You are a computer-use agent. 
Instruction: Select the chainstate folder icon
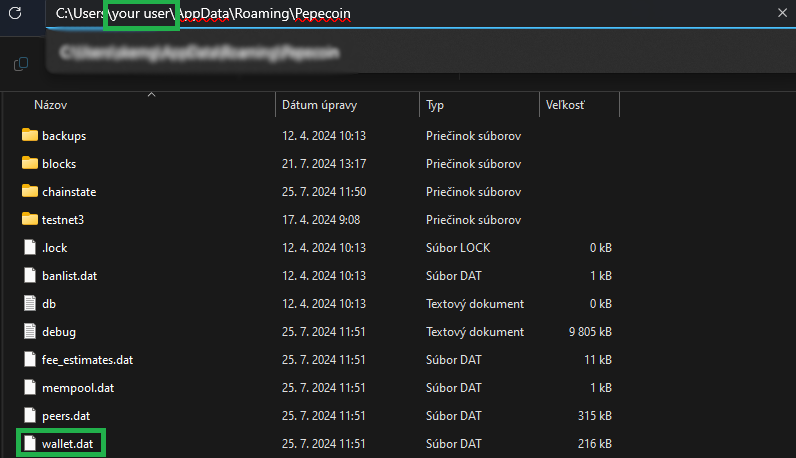coord(30,191)
